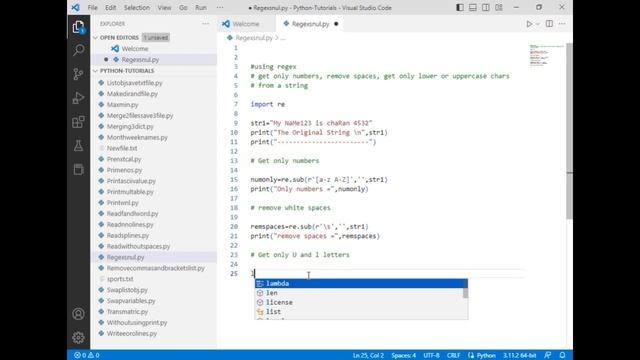Split the editor right
Viewport: 640px width, 360px height.
tap(549, 24)
